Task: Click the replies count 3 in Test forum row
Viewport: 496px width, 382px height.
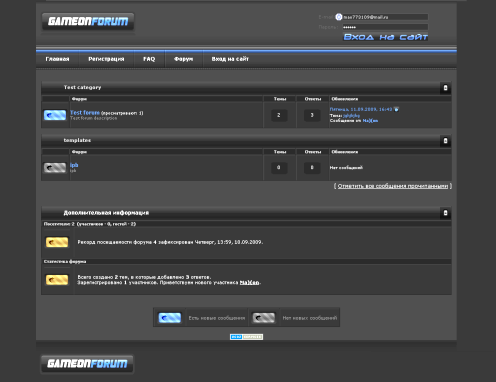Action: click(312, 115)
